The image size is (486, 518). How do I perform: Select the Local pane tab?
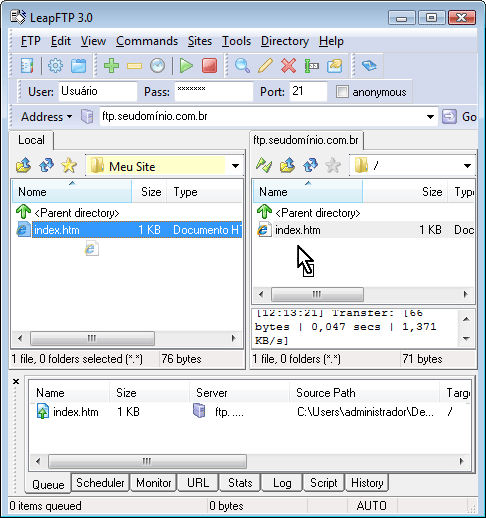pos(31,140)
